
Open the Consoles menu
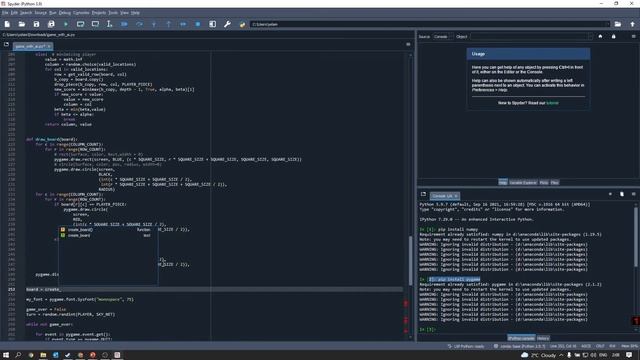coord(81,13)
